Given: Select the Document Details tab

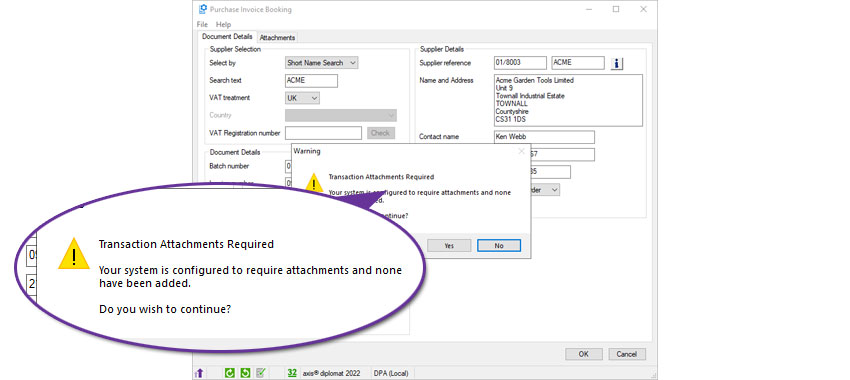Looking at the screenshot, I should click(227, 37).
